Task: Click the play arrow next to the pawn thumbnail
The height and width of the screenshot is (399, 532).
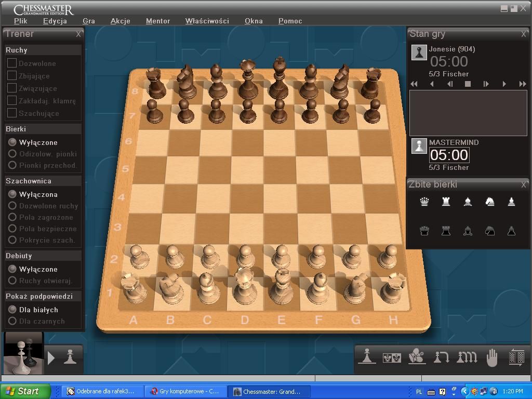Action: (x=50, y=357)
